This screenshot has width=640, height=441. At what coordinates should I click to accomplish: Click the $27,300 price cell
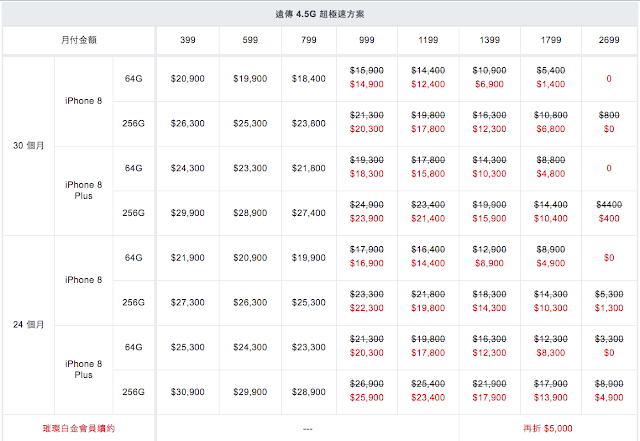click(x=187, y=303)
